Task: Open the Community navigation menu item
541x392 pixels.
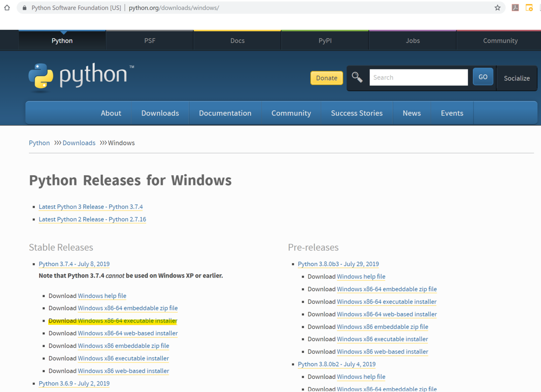Action: coord(291,113)
